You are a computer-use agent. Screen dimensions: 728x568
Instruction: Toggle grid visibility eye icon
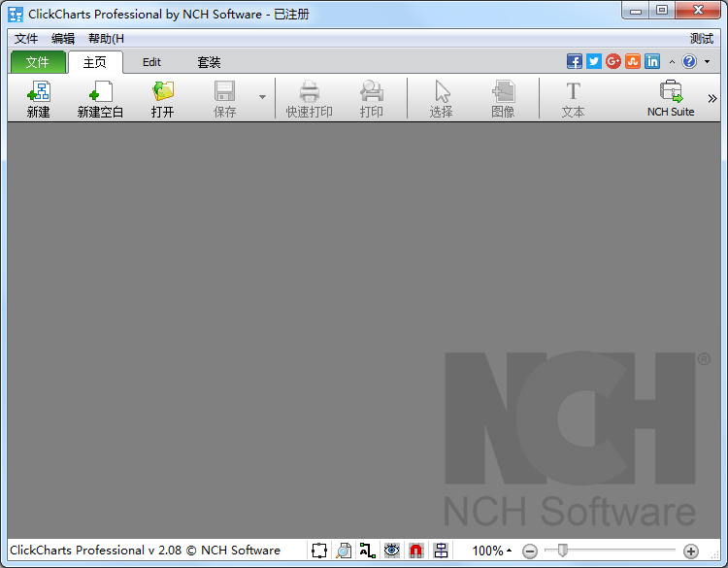click(x=392, y=551)
